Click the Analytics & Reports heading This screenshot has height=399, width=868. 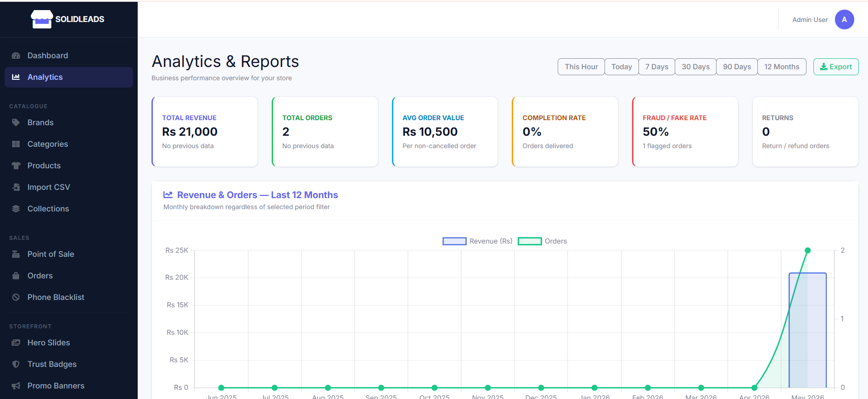[225, 61]
